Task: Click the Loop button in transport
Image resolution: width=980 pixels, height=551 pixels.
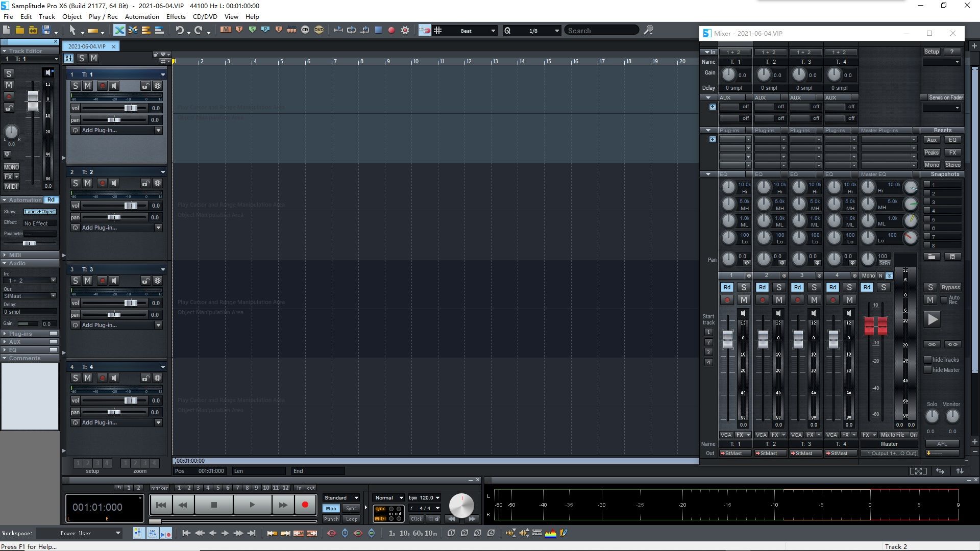Action: point(352,519)
